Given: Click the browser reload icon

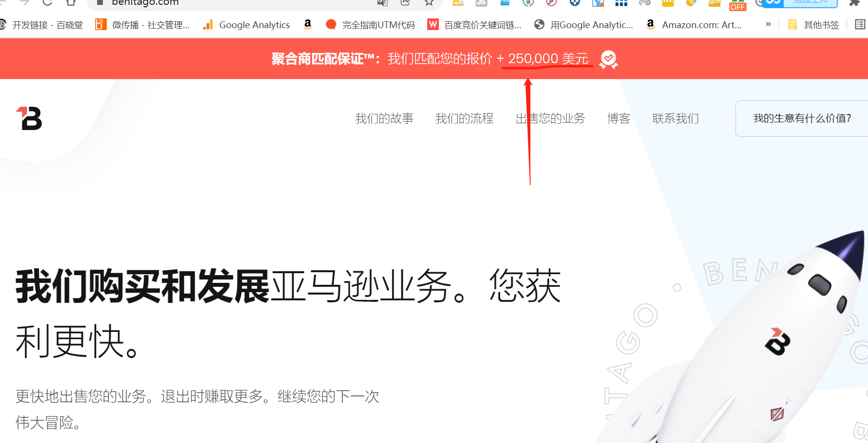Looking at the screenshot, I should [47, 3].
